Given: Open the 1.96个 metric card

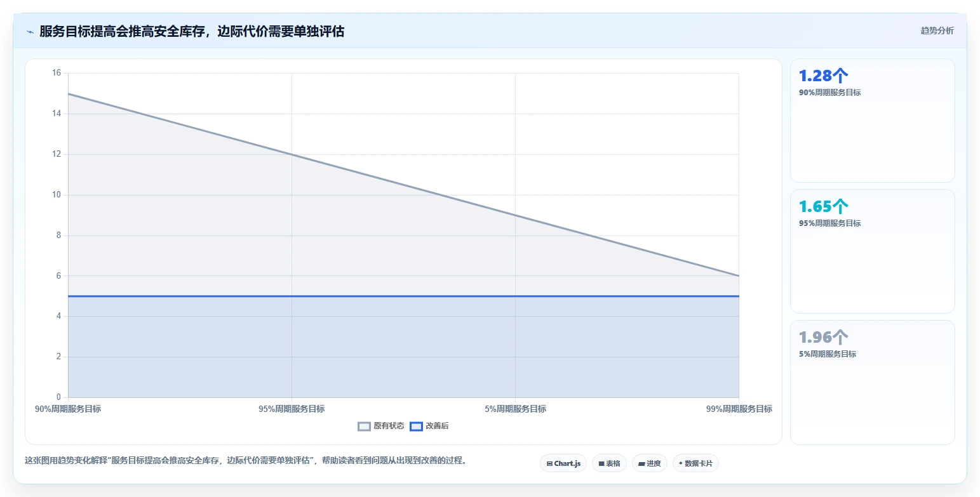Looking at the screenshot, I should click(x=872, y=382).
